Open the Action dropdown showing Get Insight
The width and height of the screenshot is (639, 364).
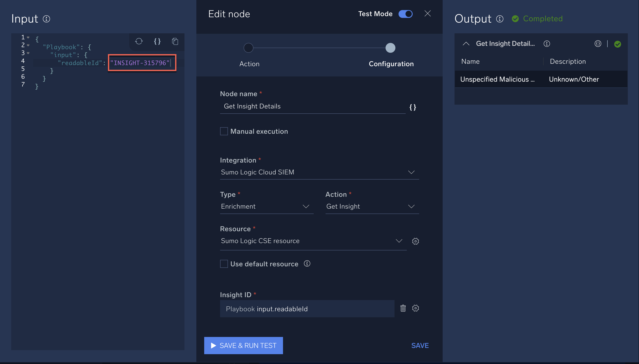click(412, 207)
